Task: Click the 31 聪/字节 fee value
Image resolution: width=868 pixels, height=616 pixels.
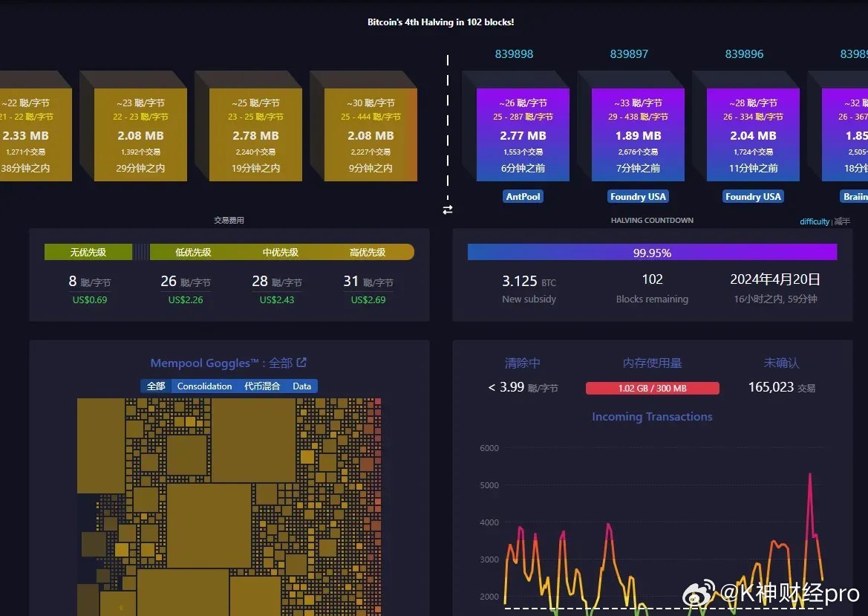Action: [368, 282]
